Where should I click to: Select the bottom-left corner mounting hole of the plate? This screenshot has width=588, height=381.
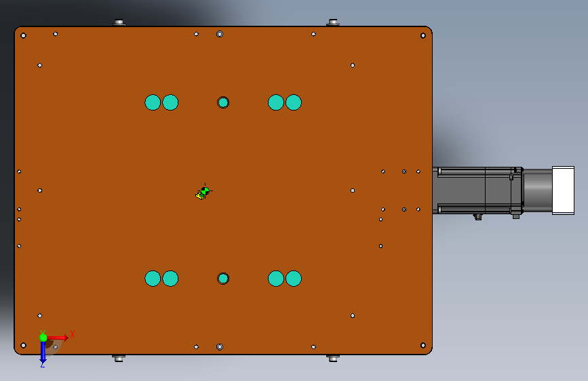point(23,345)
